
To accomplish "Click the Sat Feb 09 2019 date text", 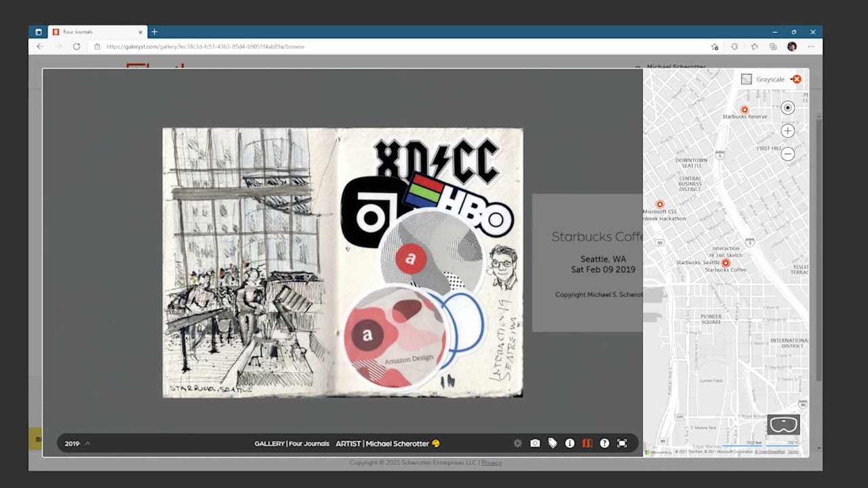I will pos(603,270).
